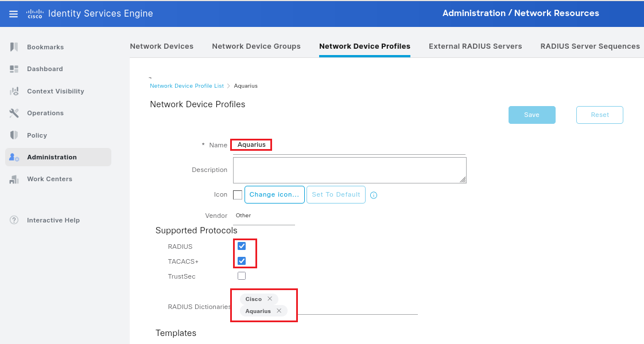Switch to the Network Device Groups tab

(x=257, y=46)
